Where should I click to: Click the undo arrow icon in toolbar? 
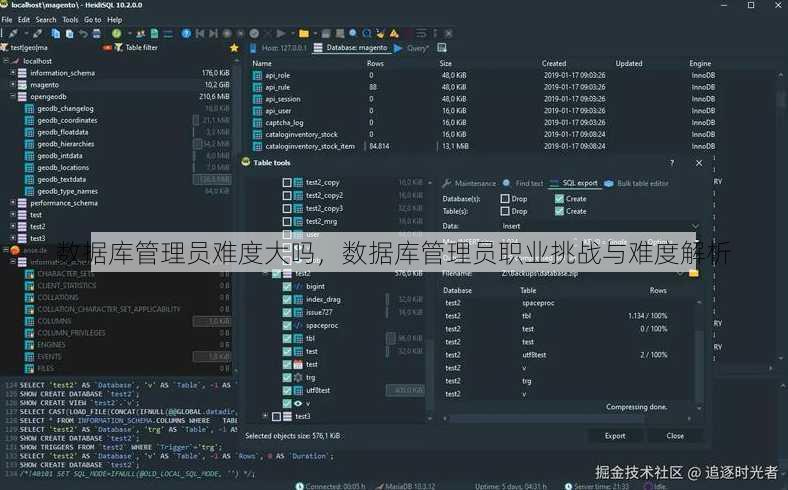click(x=83, y=33)
